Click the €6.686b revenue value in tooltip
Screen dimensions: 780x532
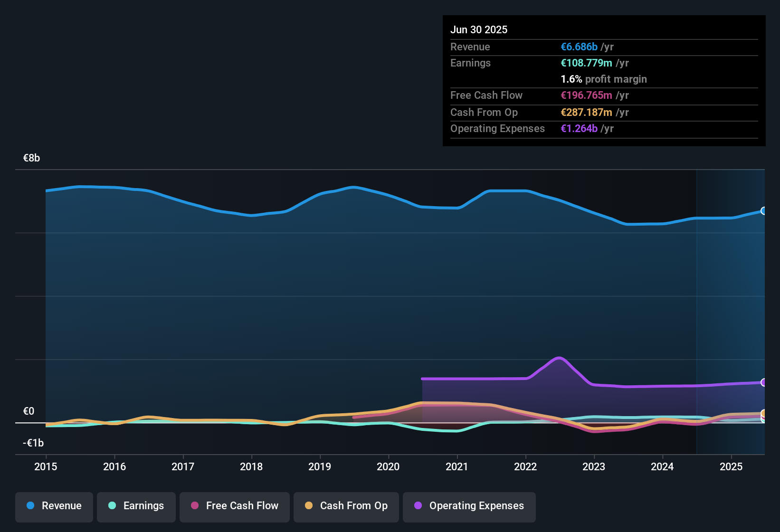click(x=579, y=47)
